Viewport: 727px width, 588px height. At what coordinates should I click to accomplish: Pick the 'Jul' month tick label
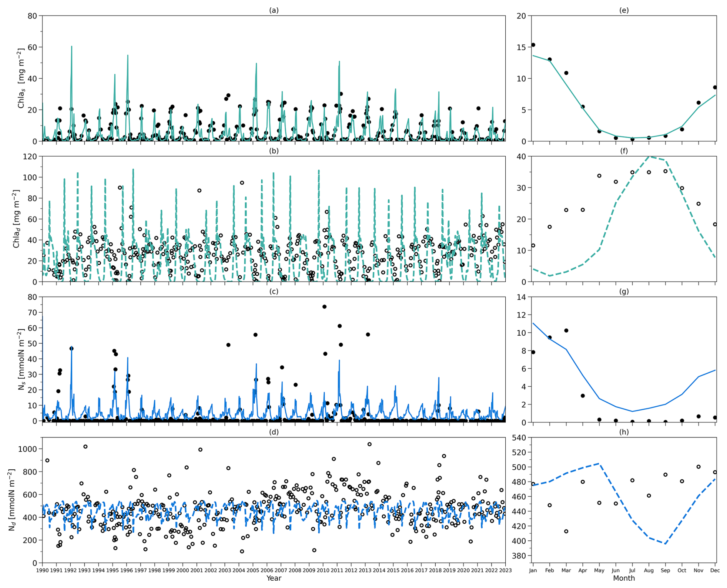pos(632,570)
